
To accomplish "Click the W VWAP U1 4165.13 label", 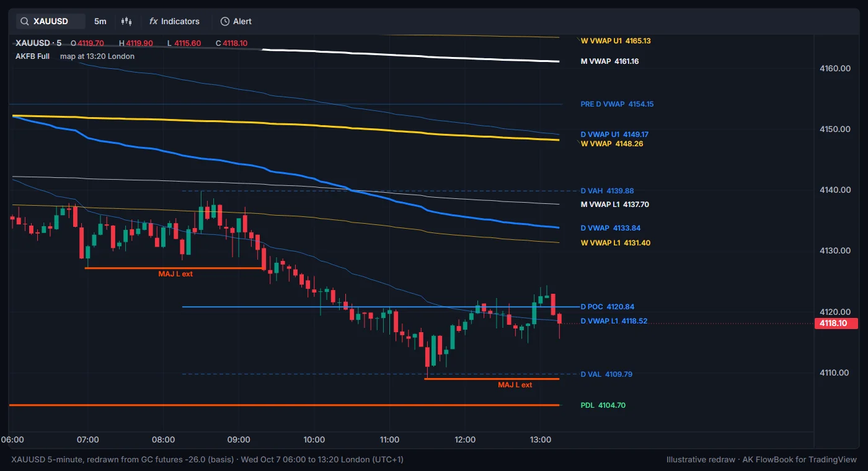I will [x=616, y=41].
